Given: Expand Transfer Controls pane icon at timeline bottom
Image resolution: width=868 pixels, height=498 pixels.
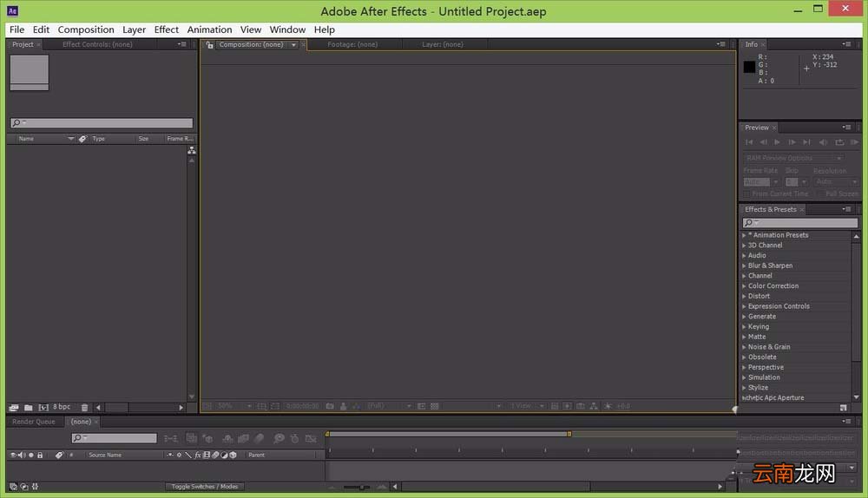Looking at the screenshot, I should [23, 487].
